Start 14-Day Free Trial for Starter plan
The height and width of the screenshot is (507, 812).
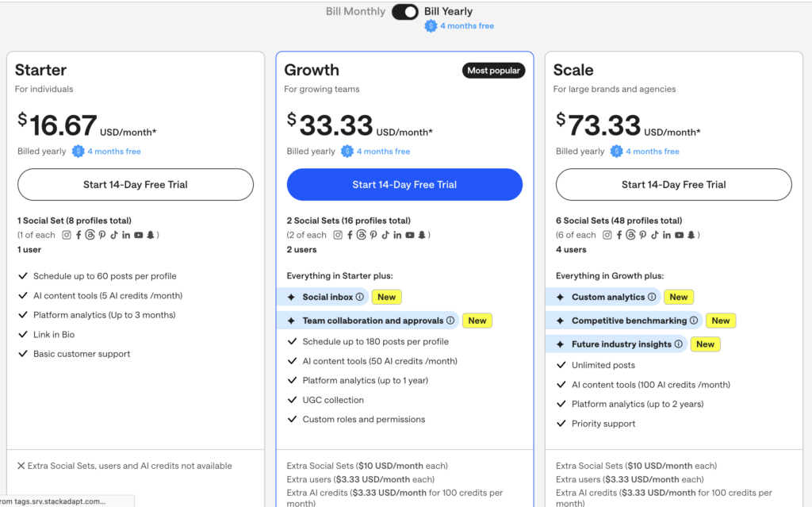click(136, 185)
